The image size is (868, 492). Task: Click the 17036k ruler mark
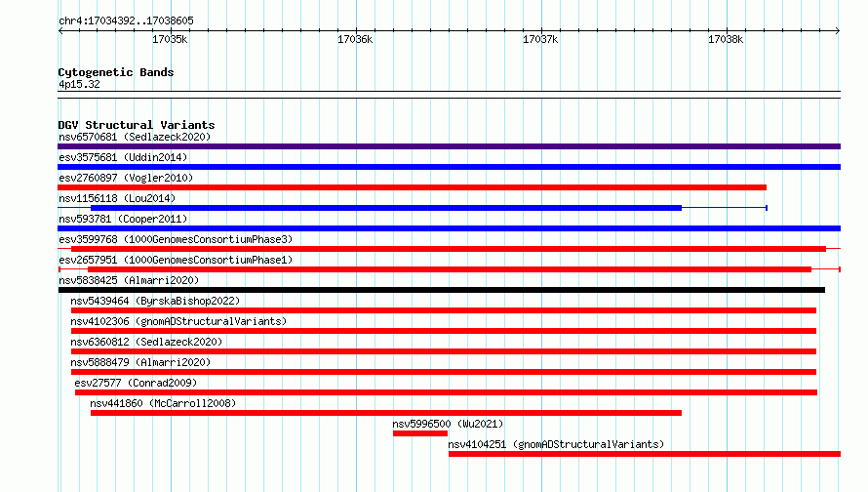coord(355,39)
